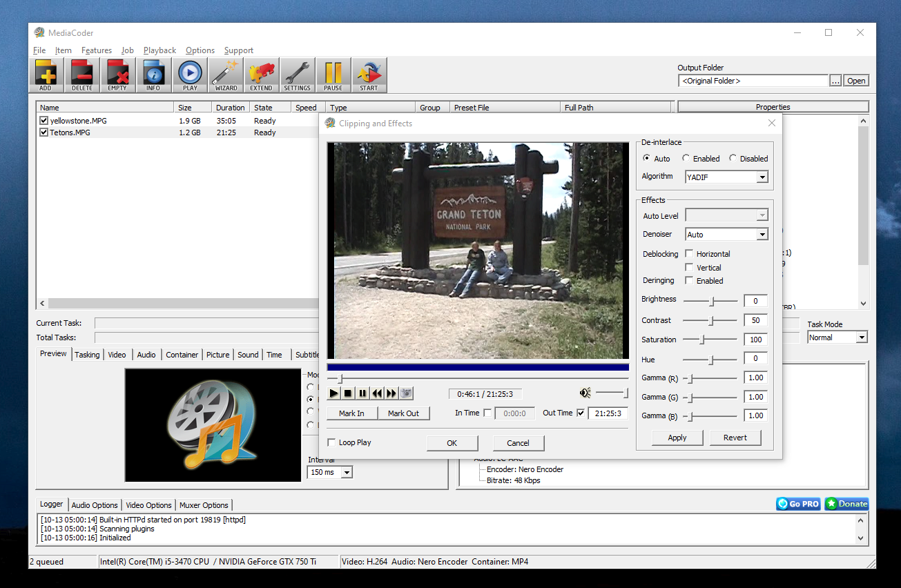Image resolution: width=901 pixels, height=588 pixels.
Task: Uncheck the Out Time checkbox
Action: [580, 413]
